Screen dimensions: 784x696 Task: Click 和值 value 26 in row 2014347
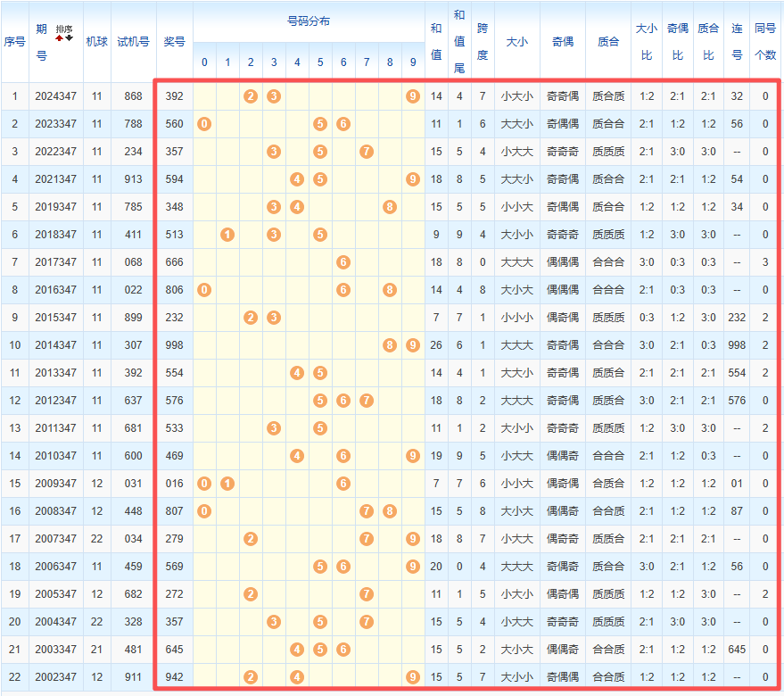[436, 345]
